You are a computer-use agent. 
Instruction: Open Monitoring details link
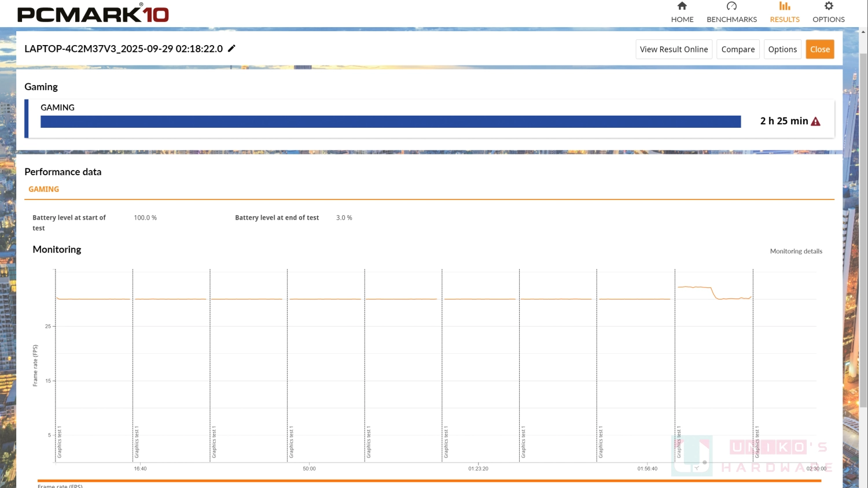(796, 251)
